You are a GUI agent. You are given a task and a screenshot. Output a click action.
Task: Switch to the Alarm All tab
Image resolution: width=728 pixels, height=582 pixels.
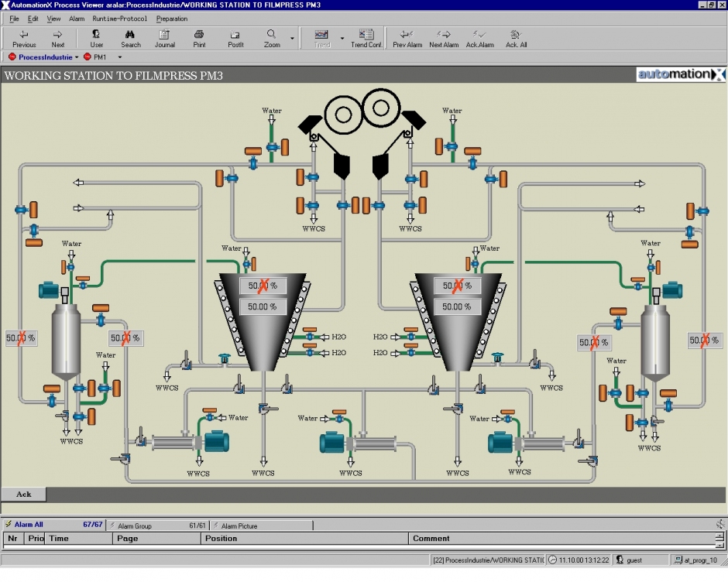click(x=53, y=525)
